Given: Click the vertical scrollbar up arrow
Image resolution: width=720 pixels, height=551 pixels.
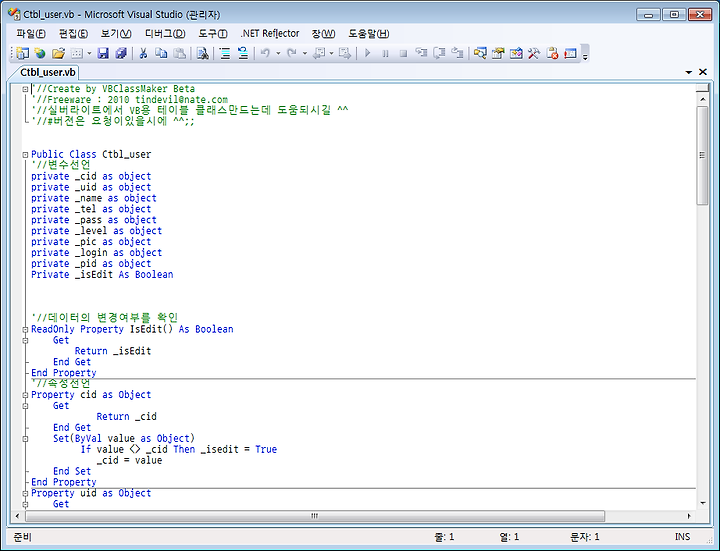Looking at the screenshot, I should pos(702,99).
